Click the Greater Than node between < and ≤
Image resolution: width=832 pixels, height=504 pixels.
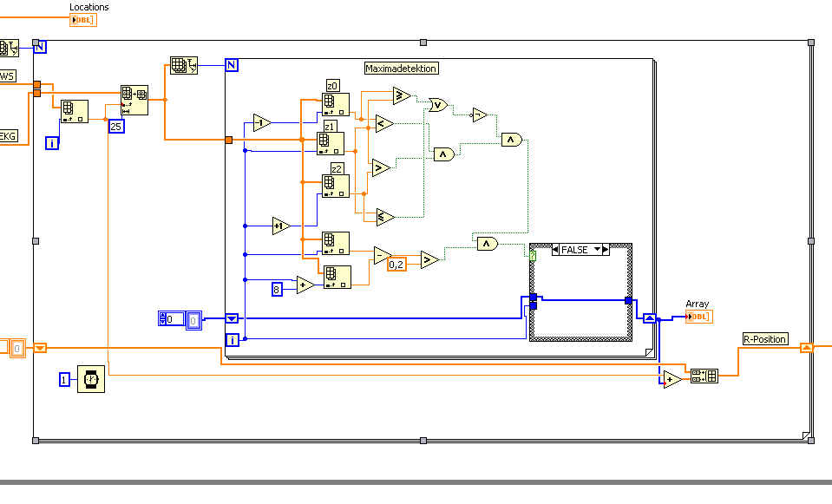[381, 168]
